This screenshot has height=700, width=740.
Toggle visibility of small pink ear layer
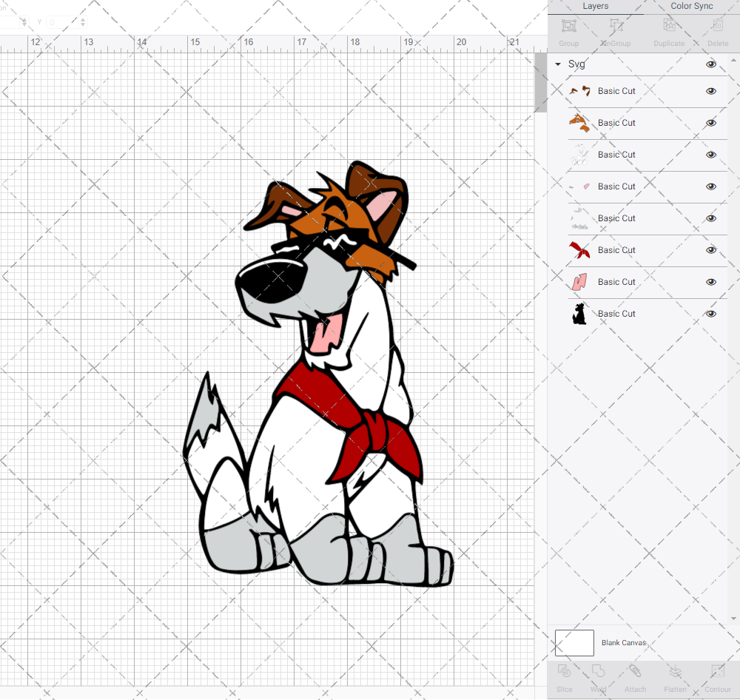710,186
